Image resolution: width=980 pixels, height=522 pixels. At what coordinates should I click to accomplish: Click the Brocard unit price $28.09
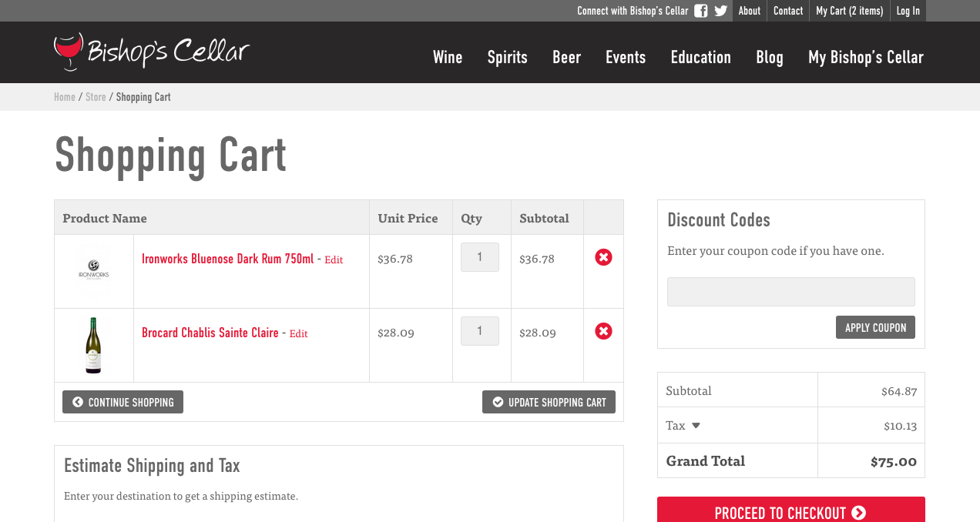(396, 333)
